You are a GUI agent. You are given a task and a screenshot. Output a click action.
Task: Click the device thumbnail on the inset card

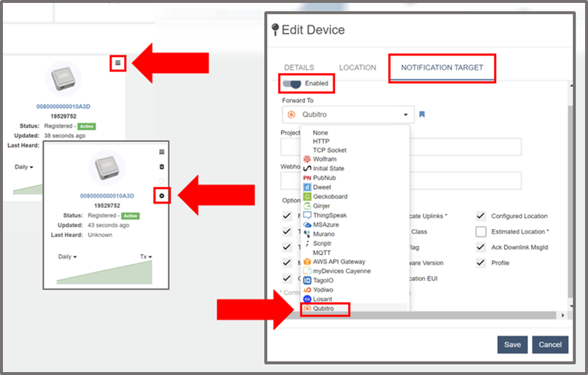pos(107,168)
